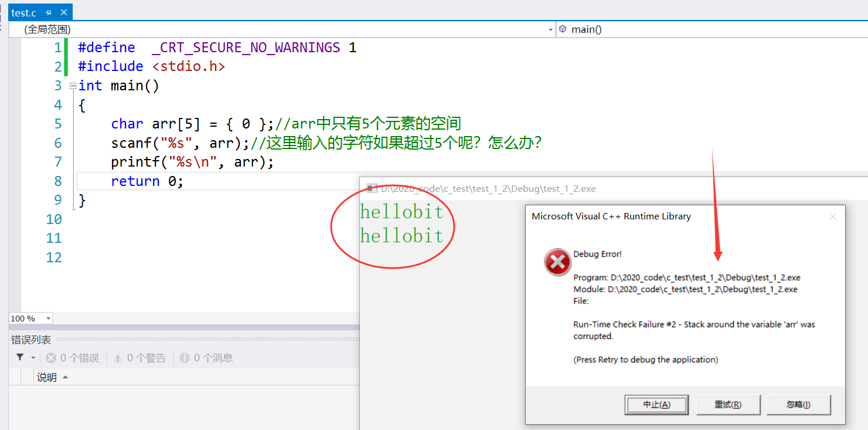Open the 100 % zoom dropdown
868x430 pixels.
point(48,319)
